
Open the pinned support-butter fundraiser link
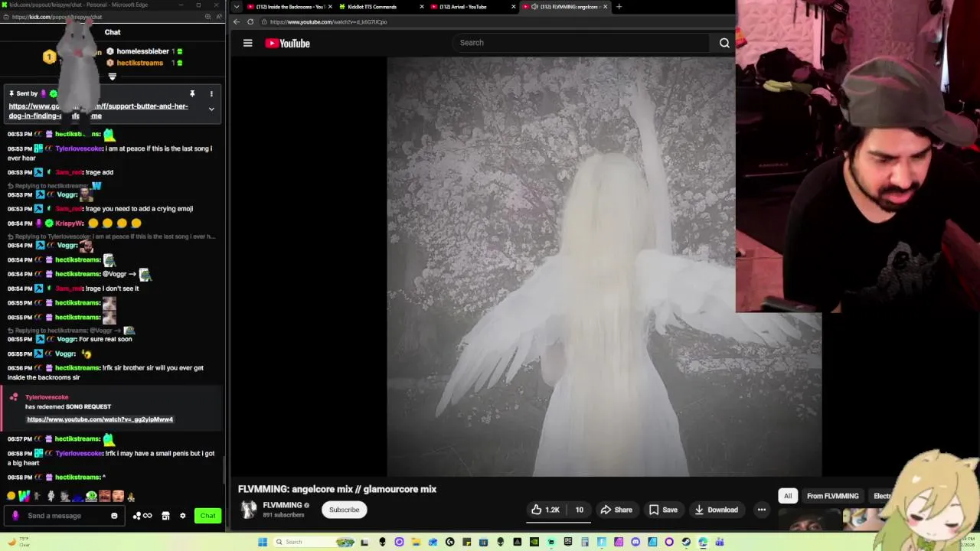coord(98,111)
